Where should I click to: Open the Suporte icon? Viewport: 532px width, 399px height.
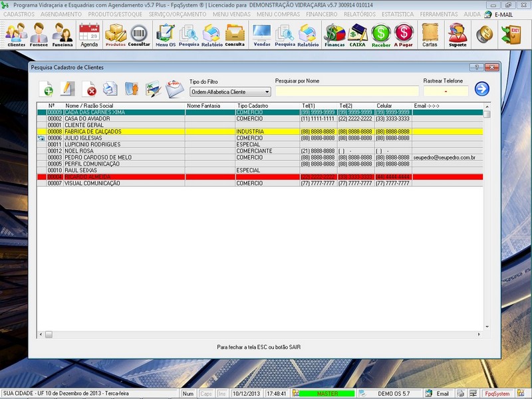(x=458, y=34)
